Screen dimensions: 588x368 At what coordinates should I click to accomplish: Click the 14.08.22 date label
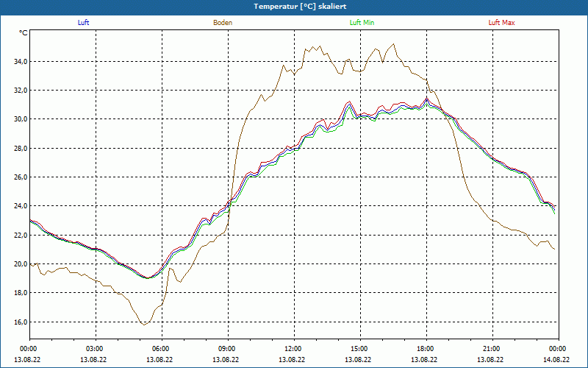pos(556,359)
